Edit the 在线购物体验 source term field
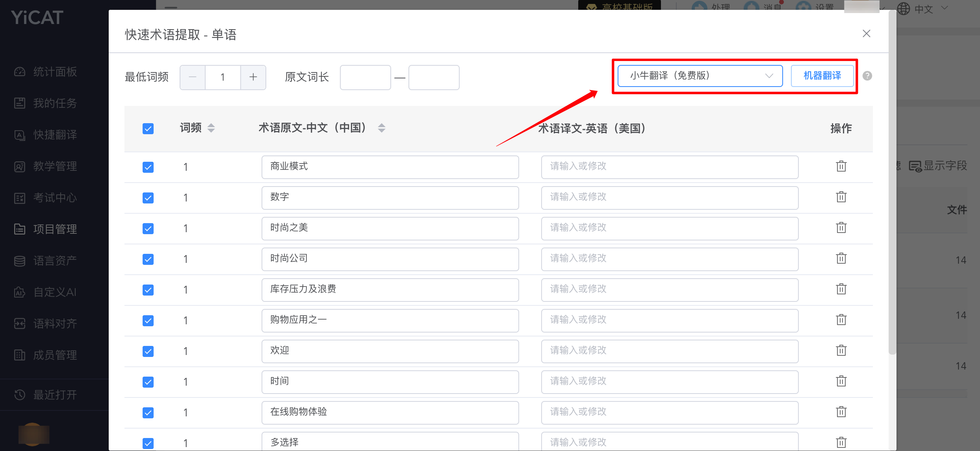This screenshot has width=980, height=451. point(390,412)
